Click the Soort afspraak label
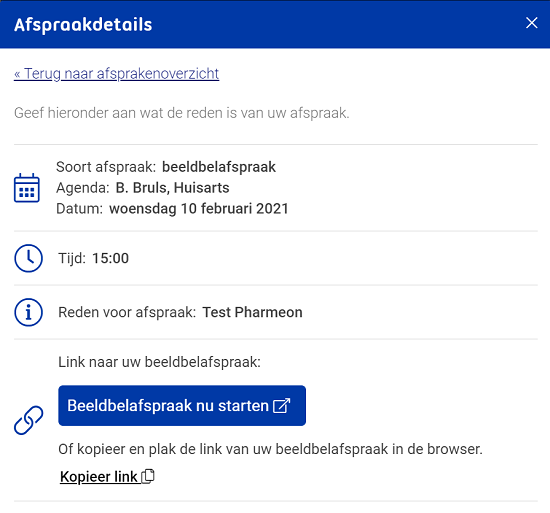This screenshot has height=513, width=550. 106,167
